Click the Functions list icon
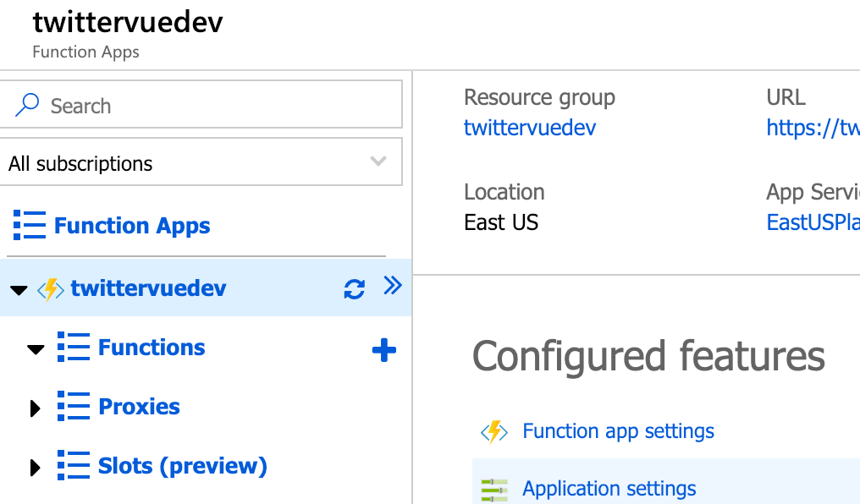860x504 pixels. point(74,347)
